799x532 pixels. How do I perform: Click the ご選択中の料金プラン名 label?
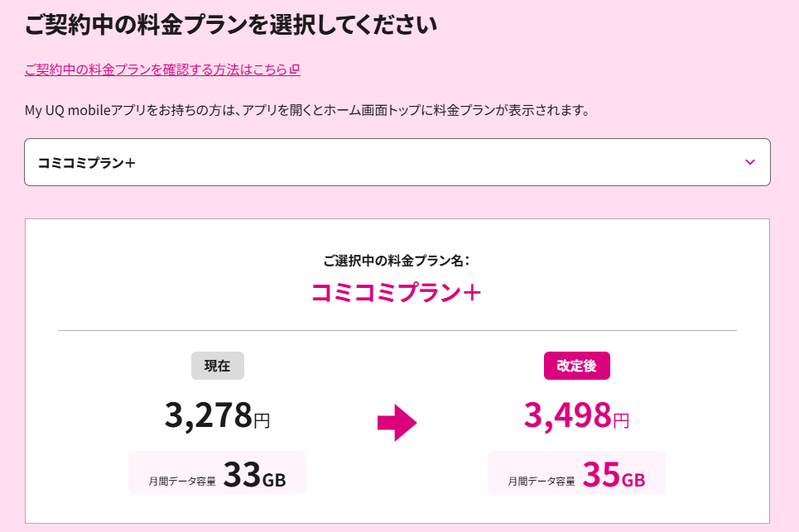(397, 261)
